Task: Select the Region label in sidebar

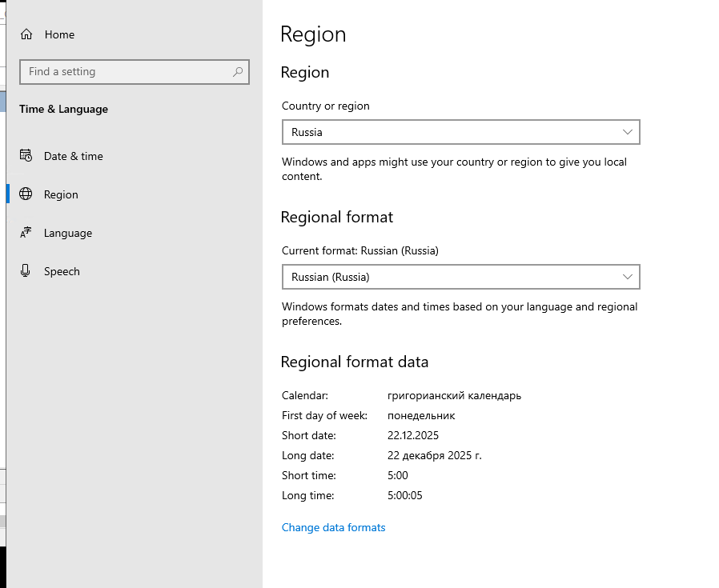Action: point(61,194)
